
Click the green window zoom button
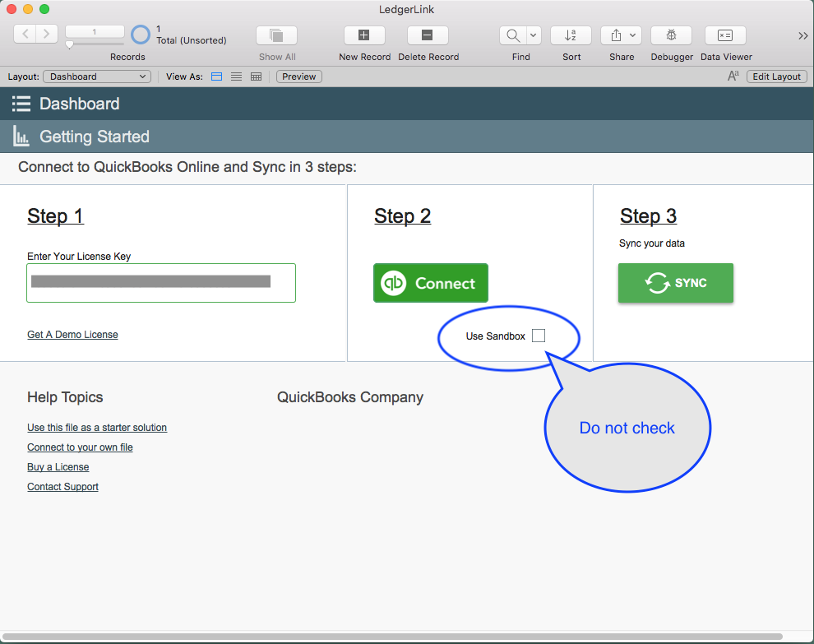44,9
